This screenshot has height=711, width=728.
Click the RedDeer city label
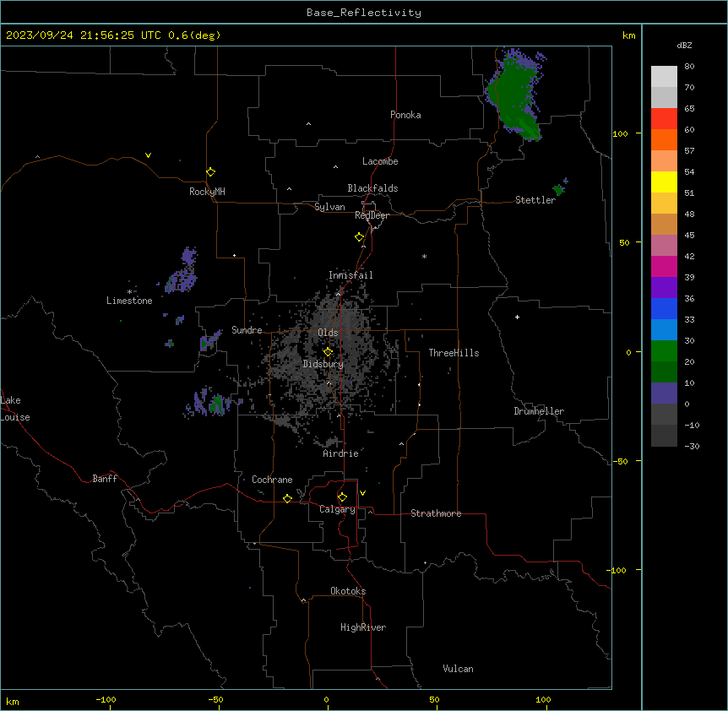click(x=372, y=215)
